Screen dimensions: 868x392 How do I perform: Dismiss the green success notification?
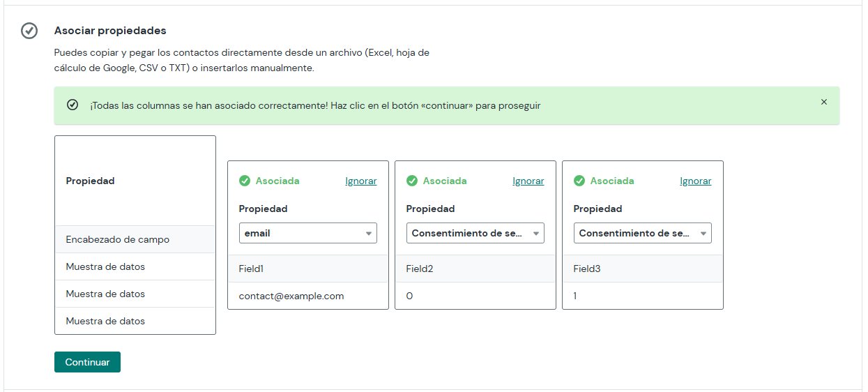[x=824, y=102]
